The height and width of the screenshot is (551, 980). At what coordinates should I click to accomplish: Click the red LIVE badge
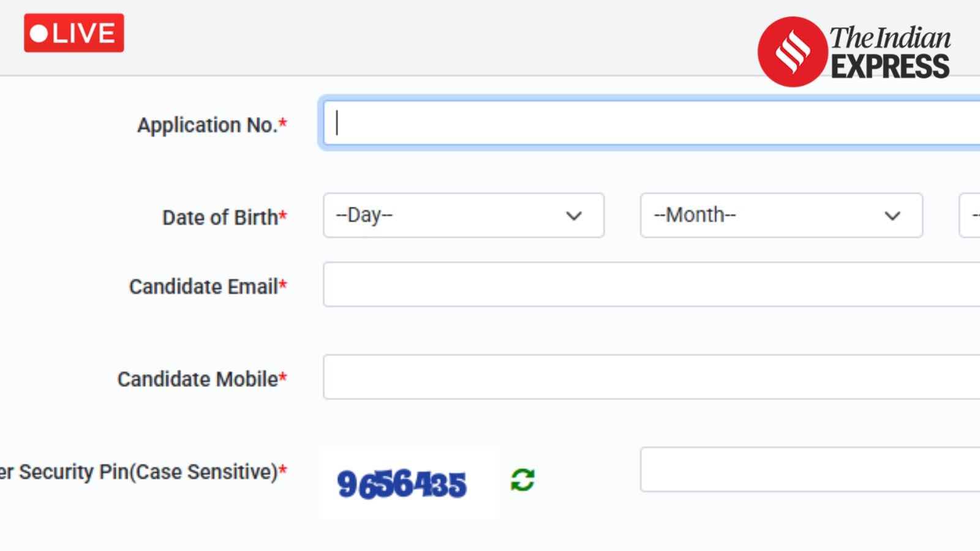74,33
